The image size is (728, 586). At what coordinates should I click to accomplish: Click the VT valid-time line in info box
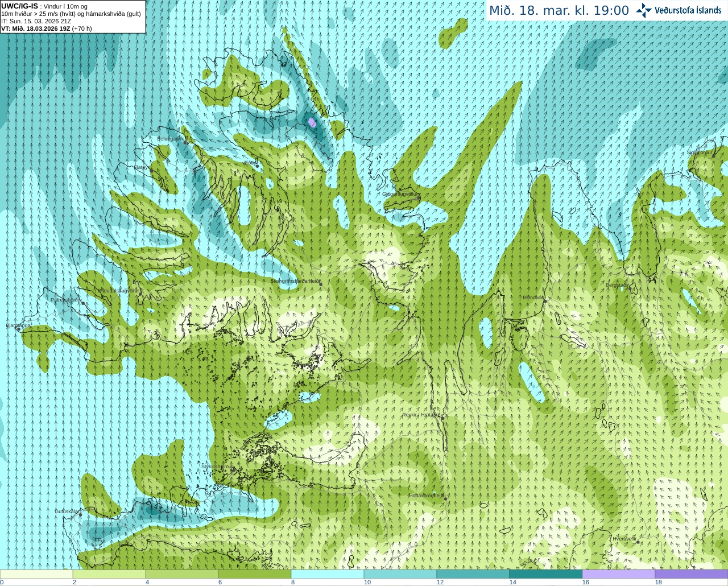click(x=47, y=28)
